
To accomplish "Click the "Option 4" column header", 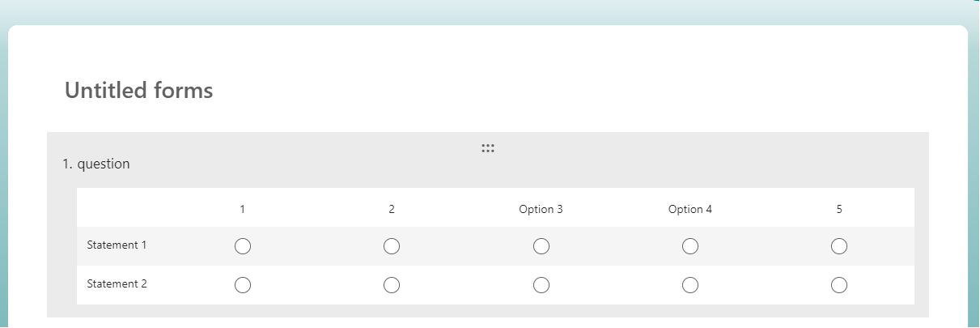I will [x=690, y=209].
